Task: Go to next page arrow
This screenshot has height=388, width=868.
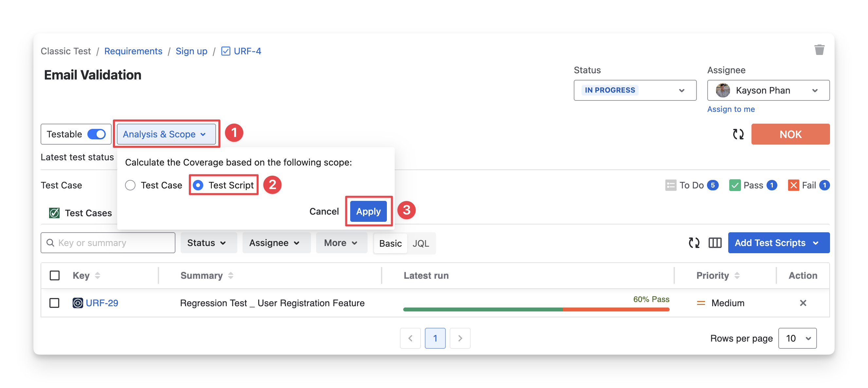Action: pyautogui.click(x=460, y=338)
